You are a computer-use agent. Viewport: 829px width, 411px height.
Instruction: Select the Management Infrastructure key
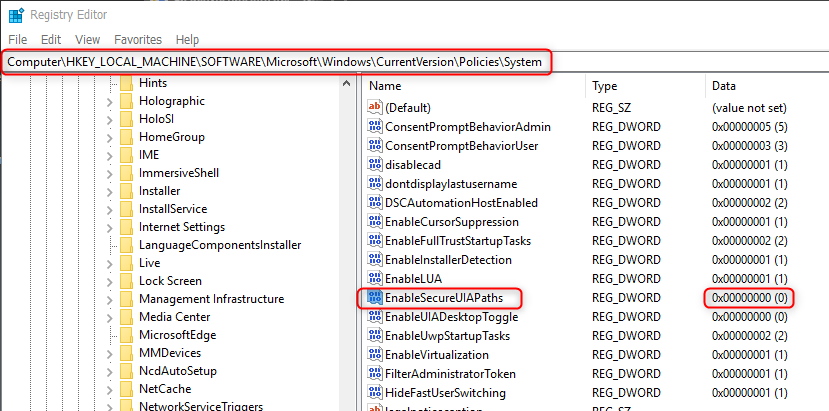click(x=211, y=299)
